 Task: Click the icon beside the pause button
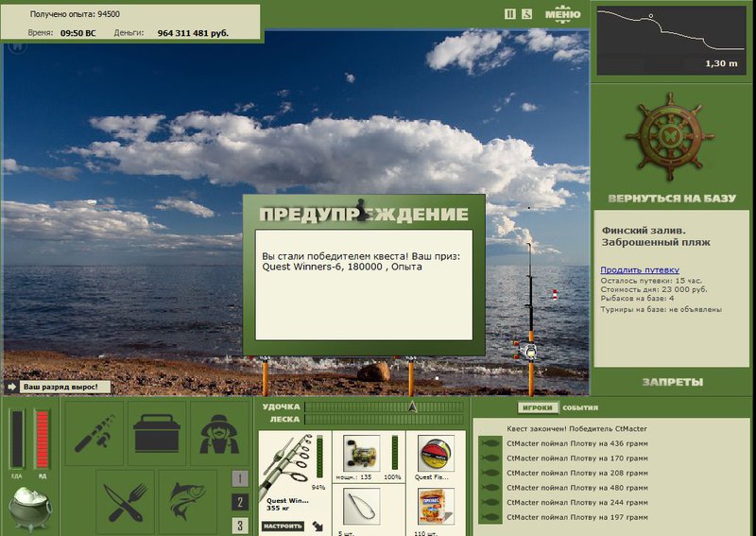point(527,14)
